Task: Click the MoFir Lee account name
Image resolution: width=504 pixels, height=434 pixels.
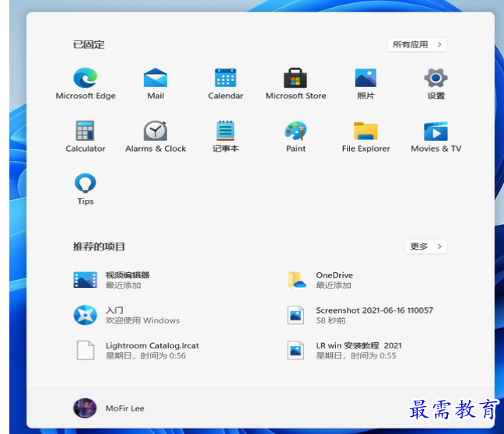Action: tap(124, 408)
